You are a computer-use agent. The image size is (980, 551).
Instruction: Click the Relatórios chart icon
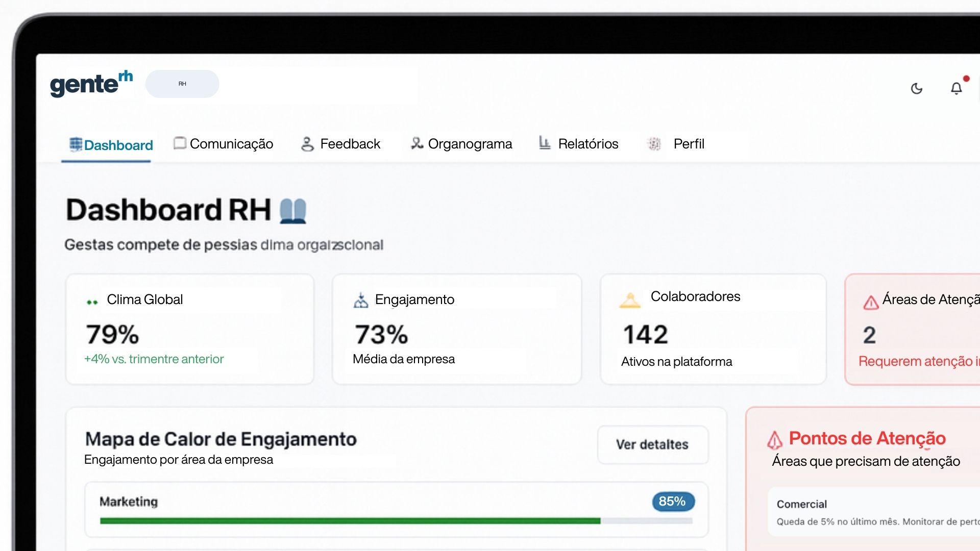point(545,143)
